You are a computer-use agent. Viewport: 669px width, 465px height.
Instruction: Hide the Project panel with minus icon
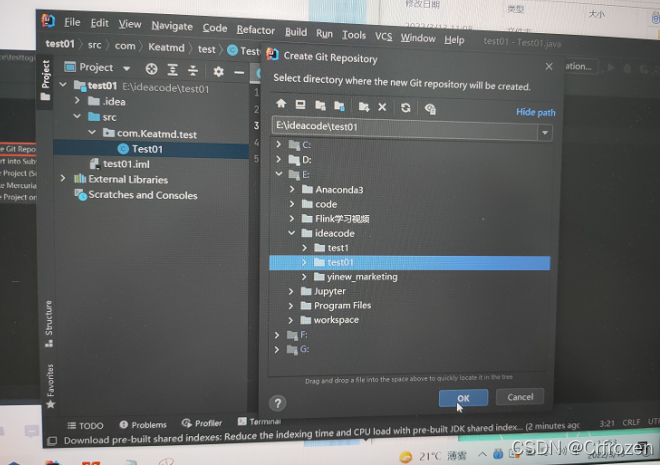(239, 73)
